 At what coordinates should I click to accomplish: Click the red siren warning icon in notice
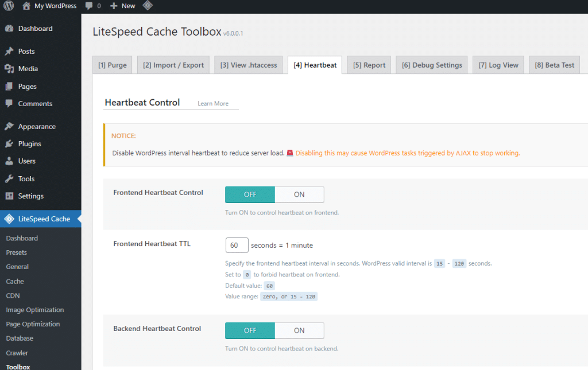290,153
